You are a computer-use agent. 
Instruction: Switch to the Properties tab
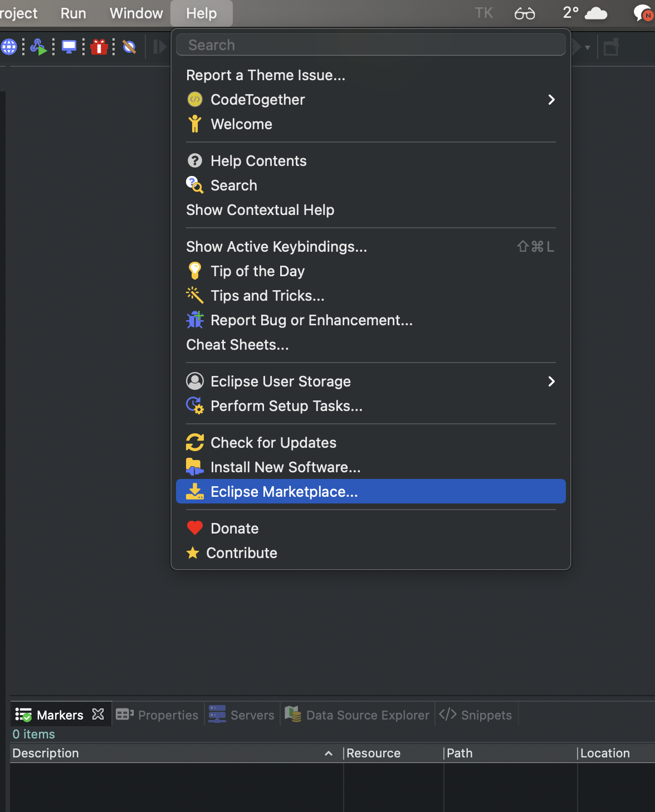pos(157,715)
